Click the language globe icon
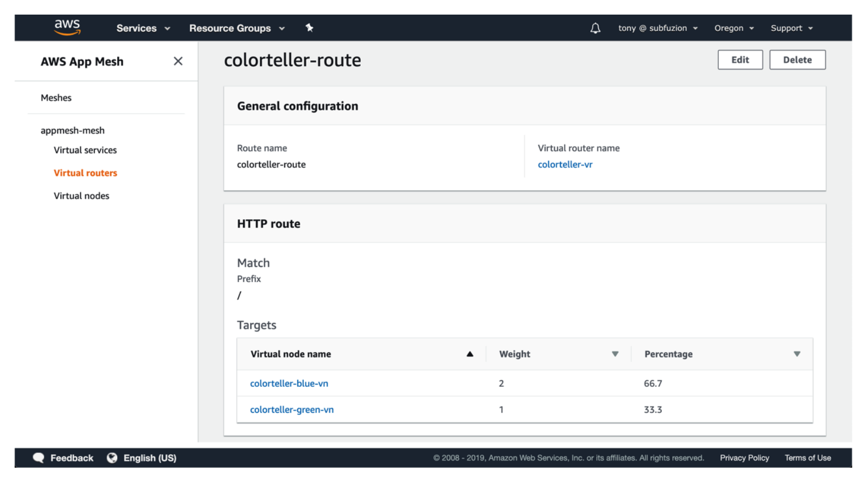The height and width of the screenshot is (485, 868). 112,458
